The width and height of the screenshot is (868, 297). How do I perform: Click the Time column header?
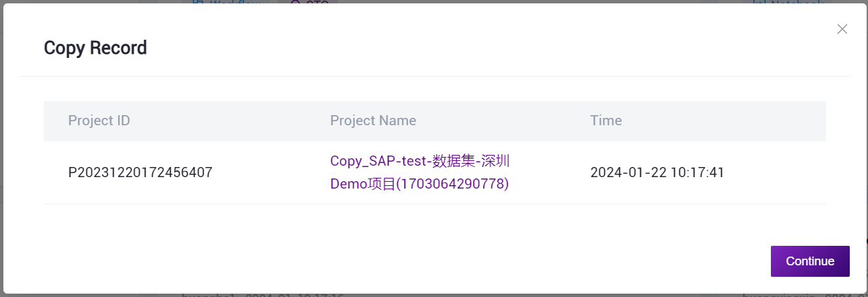coord(606,121)
